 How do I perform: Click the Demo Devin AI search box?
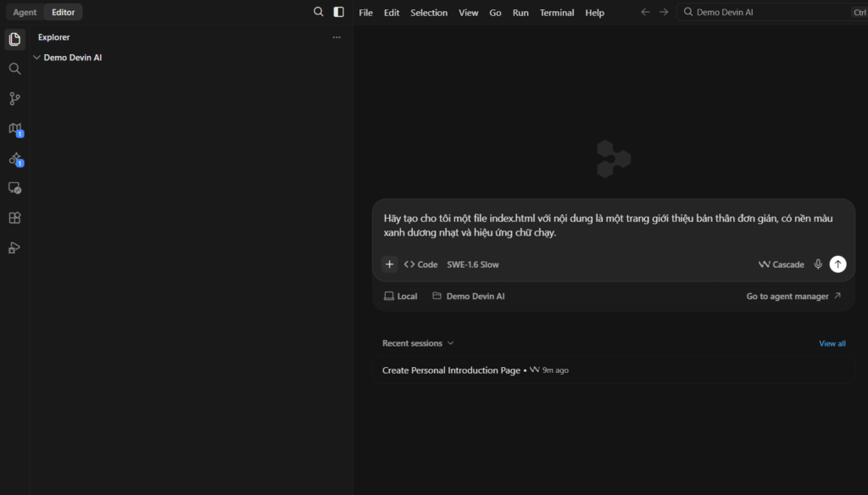coord(772,12)
